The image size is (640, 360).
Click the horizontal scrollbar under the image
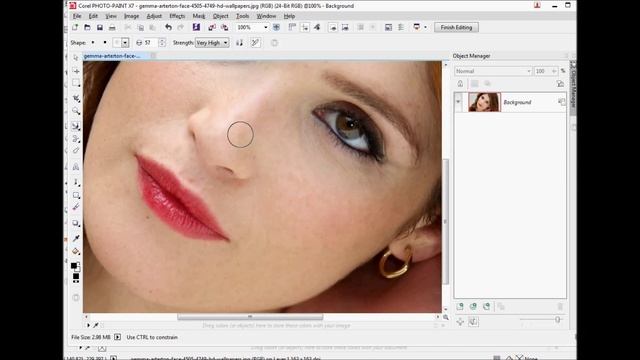250,317
